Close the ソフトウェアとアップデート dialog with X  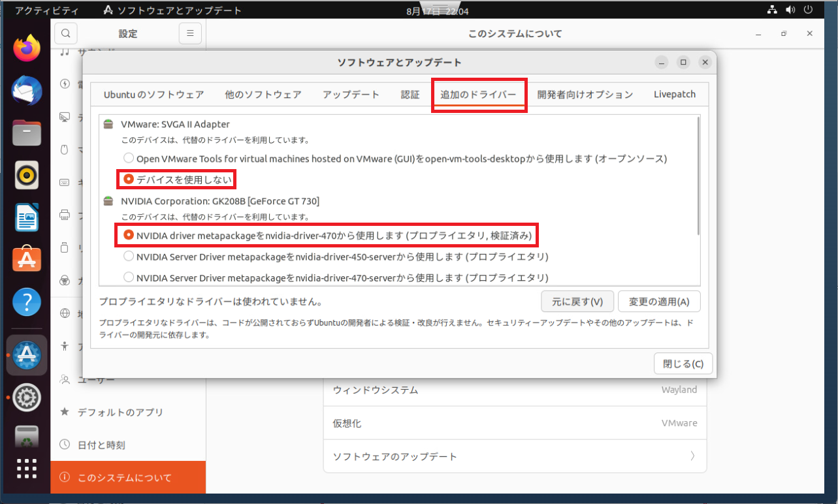(x=704, y=63)
